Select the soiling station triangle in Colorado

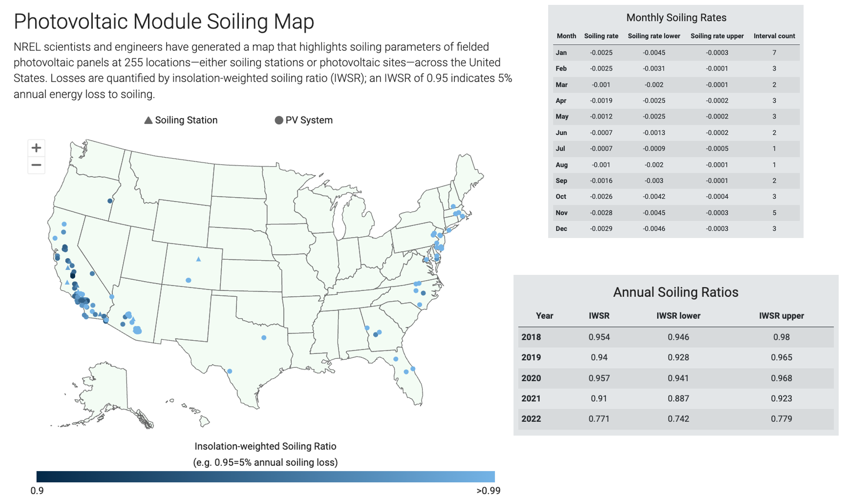point(199,259)
